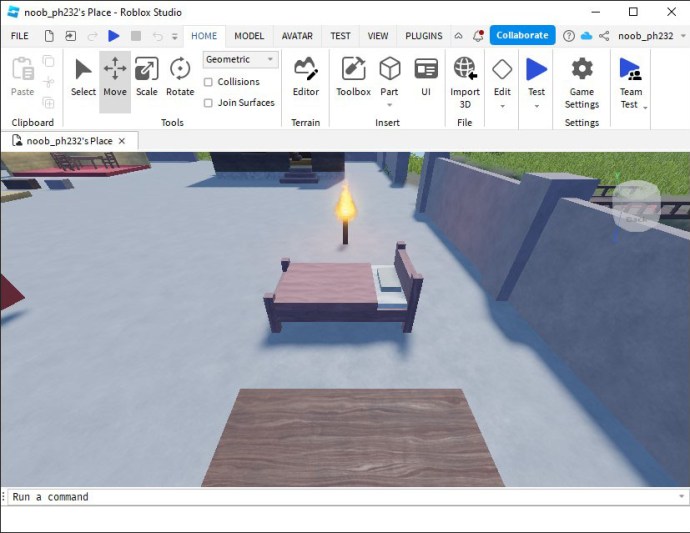Open the PLUGINS tab
This screenshot has height=533, width=690.
click(423, 36)
